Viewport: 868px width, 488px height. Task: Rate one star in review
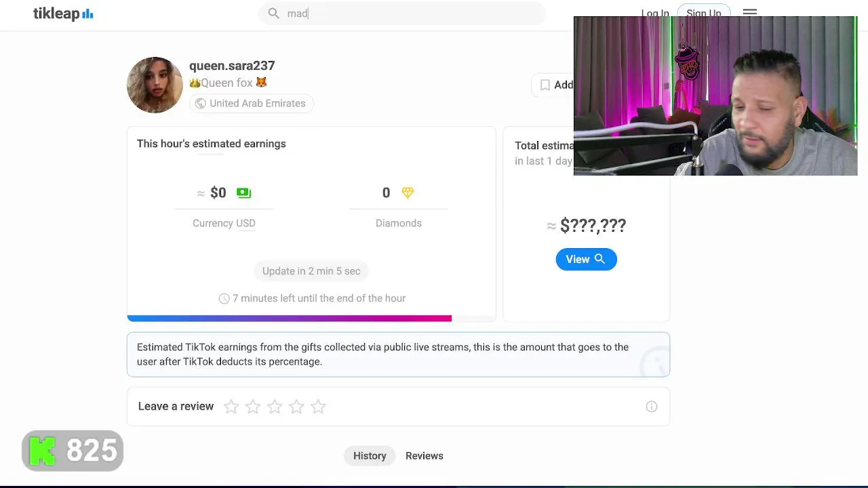(231, 407)
